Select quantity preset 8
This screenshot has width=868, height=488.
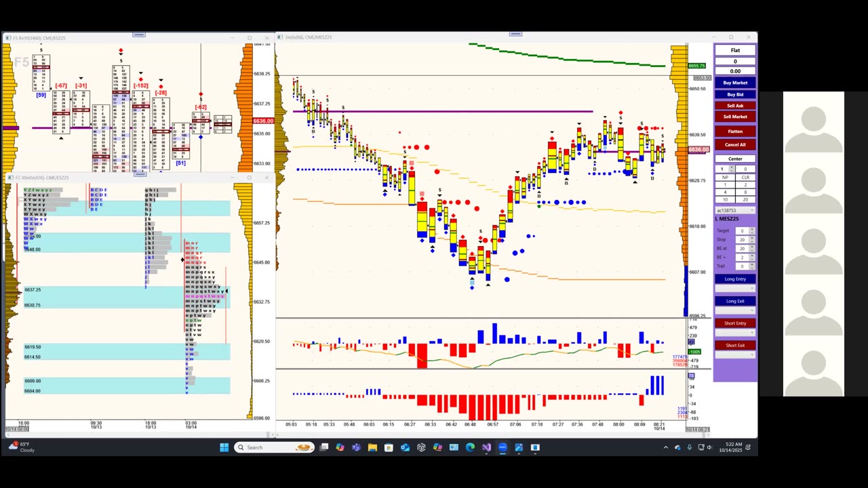pos(745,192)
